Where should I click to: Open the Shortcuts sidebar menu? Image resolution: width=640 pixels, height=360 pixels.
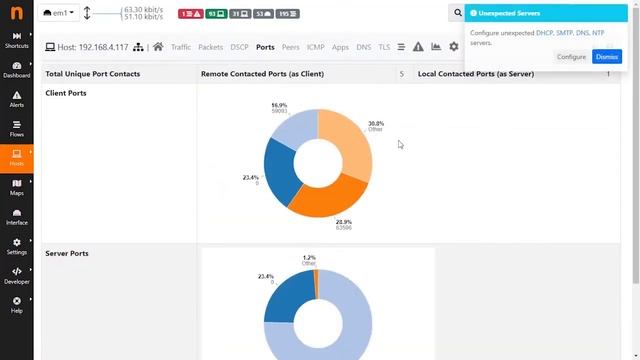(x=17, y=40)
